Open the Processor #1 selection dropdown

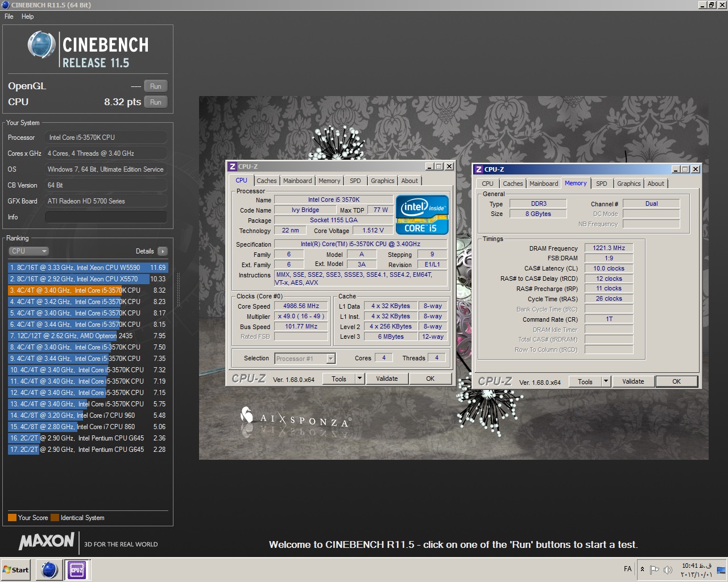coord(305,359)
